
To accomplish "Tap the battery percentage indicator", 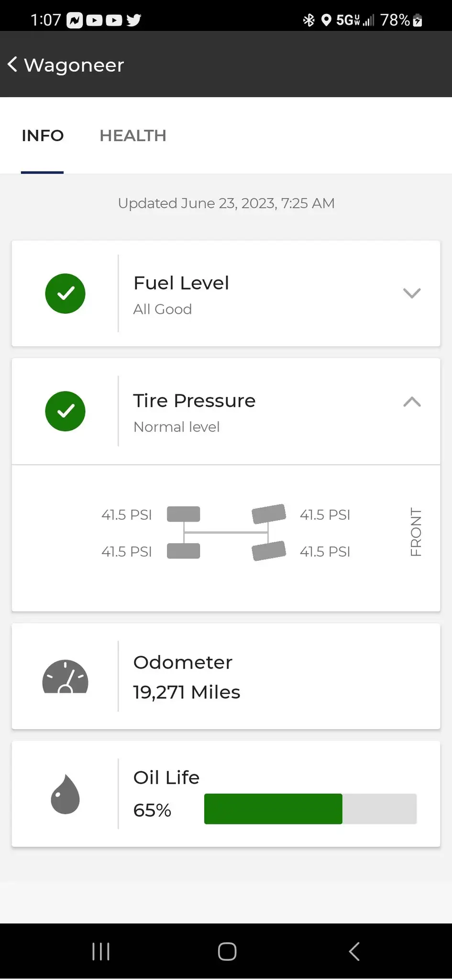I will click(395, 20).
